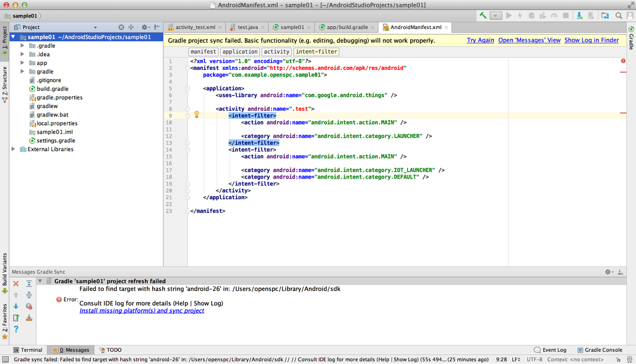636x364 pixels.
Task: Open Project panel gear settings menu
Action: tap(145, 27)
